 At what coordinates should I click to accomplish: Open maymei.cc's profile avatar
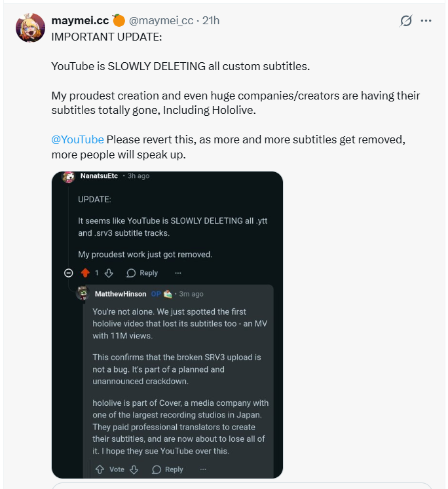pos(30,27)
